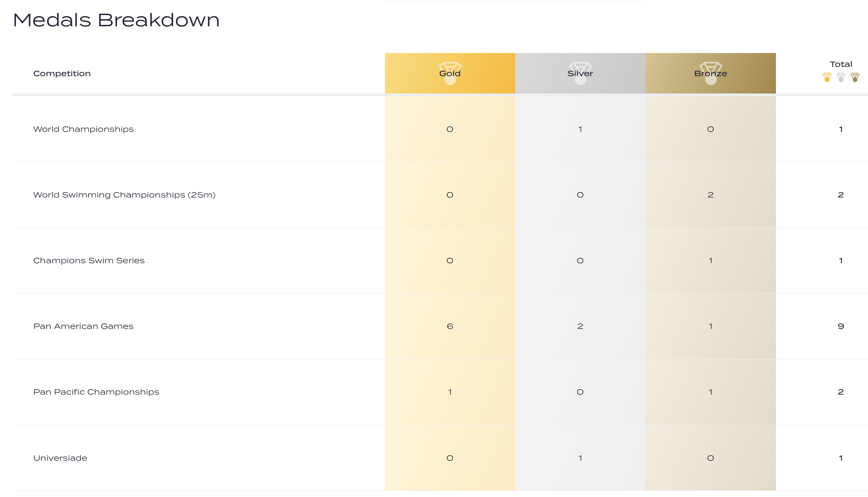868x497 pixels.
Task: Click Pan American Games gold count of 6
Action: click(x=450, y=326)
